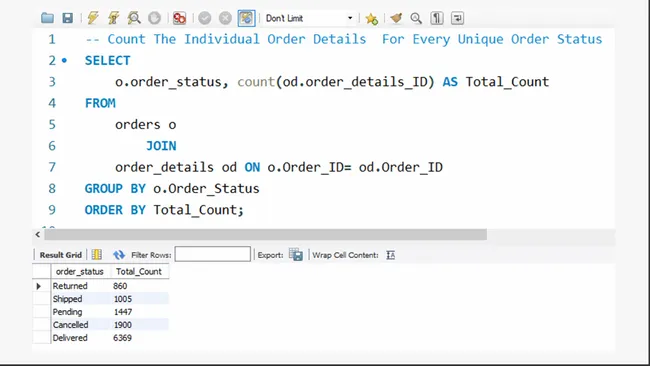This screenshot has width=650, height=366.
Task: Open a SQL script file folder icon
Action: pos(47,18)
